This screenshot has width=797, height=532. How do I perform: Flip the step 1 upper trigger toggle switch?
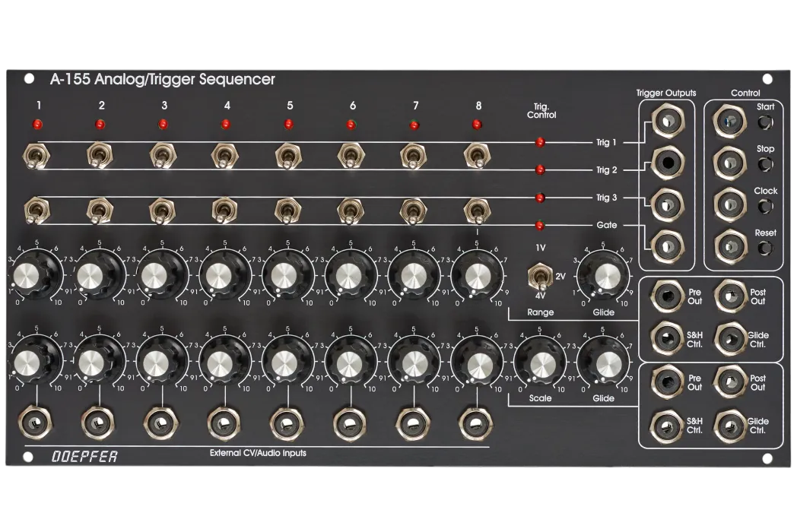pos(36,156)
